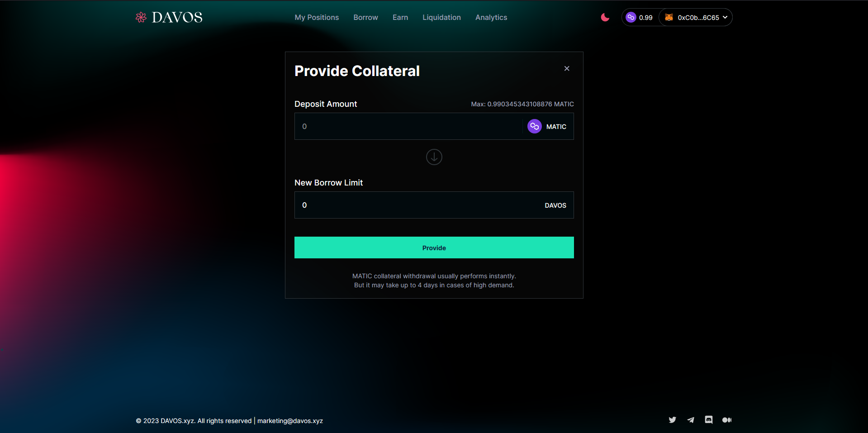Navigate to the Earn section

tap(400, 17)
